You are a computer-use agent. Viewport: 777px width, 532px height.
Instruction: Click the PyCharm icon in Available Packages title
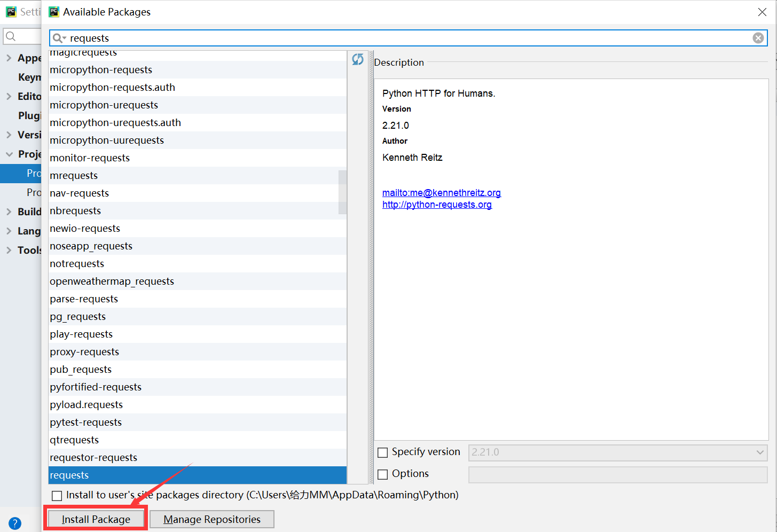point(54,12)
